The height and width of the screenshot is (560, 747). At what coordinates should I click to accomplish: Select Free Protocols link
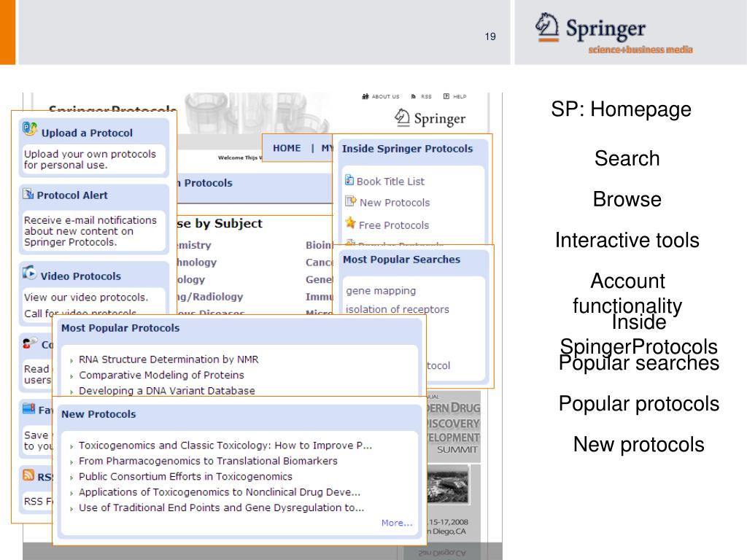coord(393,225)
